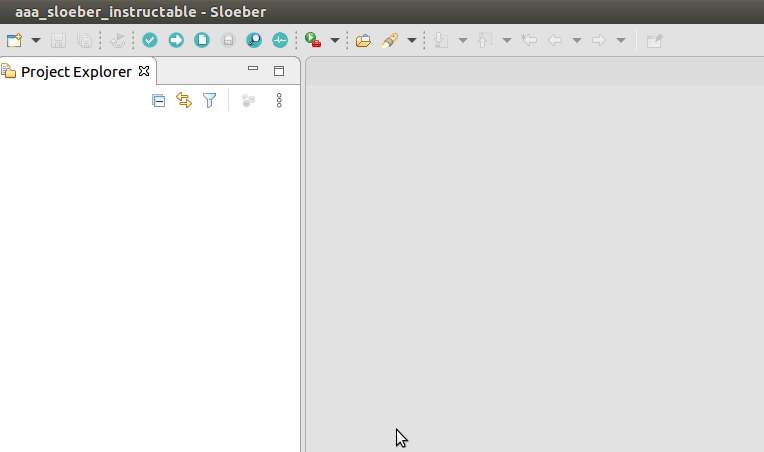Viewport: 764px width, 452px height.
Task: Create a new sketch with the page icon
Action: pyautogui.click(x=202, y=41)
